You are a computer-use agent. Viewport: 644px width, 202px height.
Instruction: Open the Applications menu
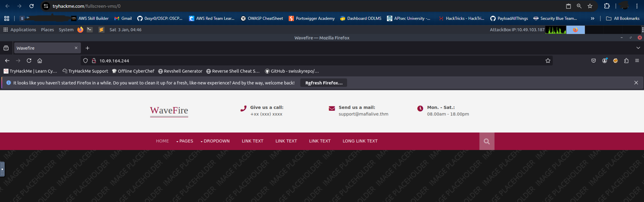click(20, 30)
